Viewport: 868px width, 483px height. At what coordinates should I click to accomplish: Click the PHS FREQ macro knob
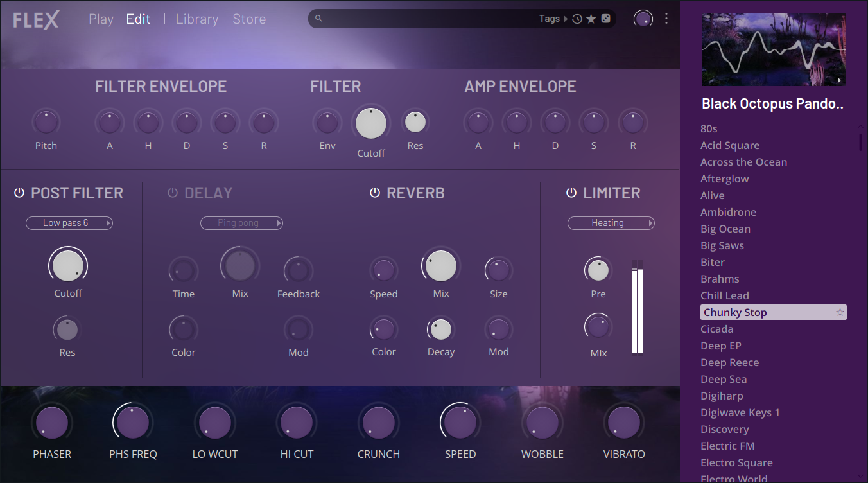coord(133,423)
